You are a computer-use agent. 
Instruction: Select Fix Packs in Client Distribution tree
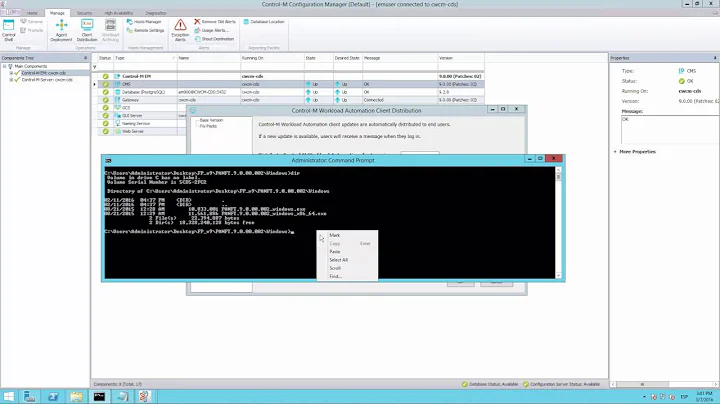point(208,126)
